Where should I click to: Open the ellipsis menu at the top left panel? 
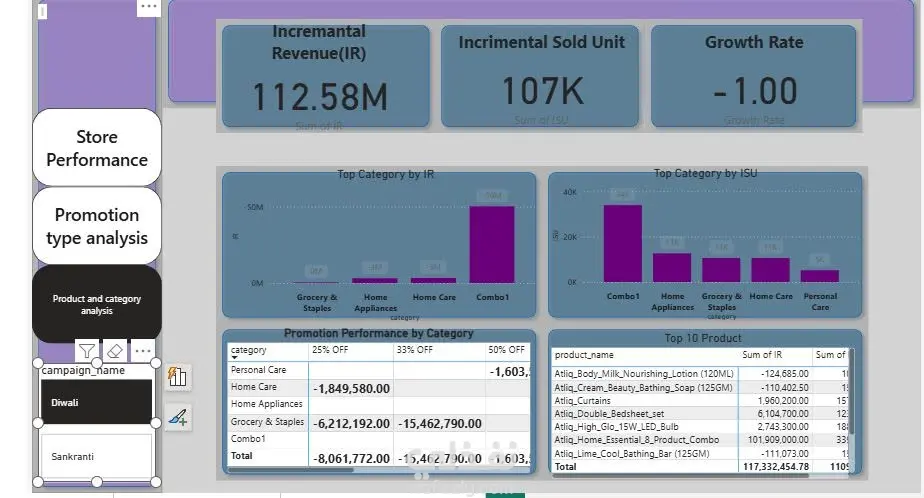[148, 7]
